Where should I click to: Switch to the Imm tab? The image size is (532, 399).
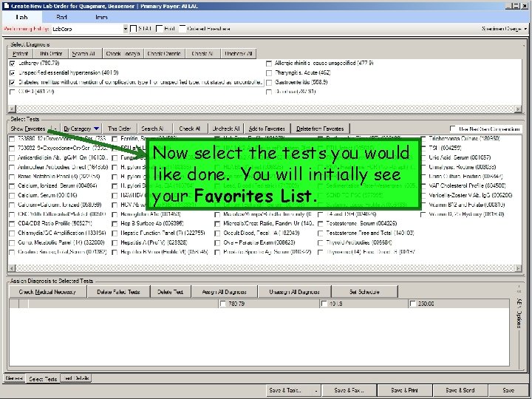(x=101, y=17)
